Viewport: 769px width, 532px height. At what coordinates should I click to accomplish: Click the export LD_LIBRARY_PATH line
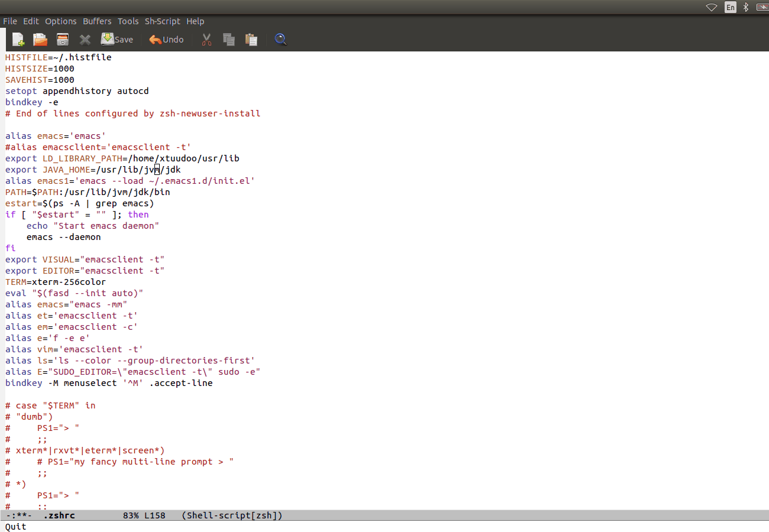click(x=122, y=158)
